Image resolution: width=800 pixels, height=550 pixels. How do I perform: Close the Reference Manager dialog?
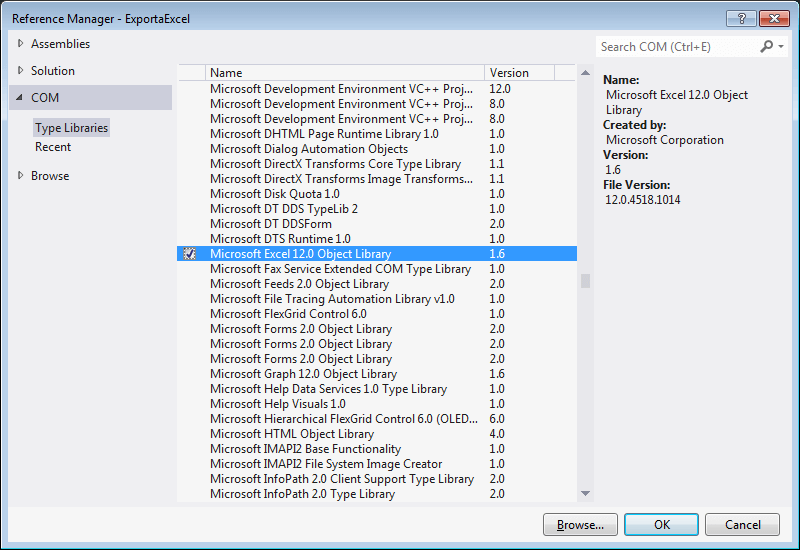tap(774, 18)
